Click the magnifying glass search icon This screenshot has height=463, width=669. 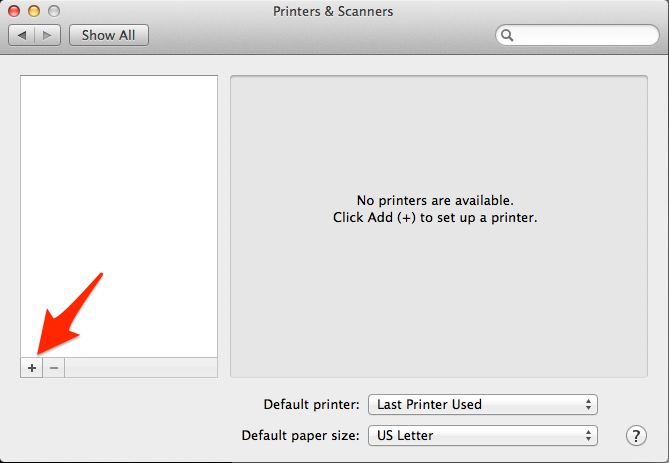507,35
